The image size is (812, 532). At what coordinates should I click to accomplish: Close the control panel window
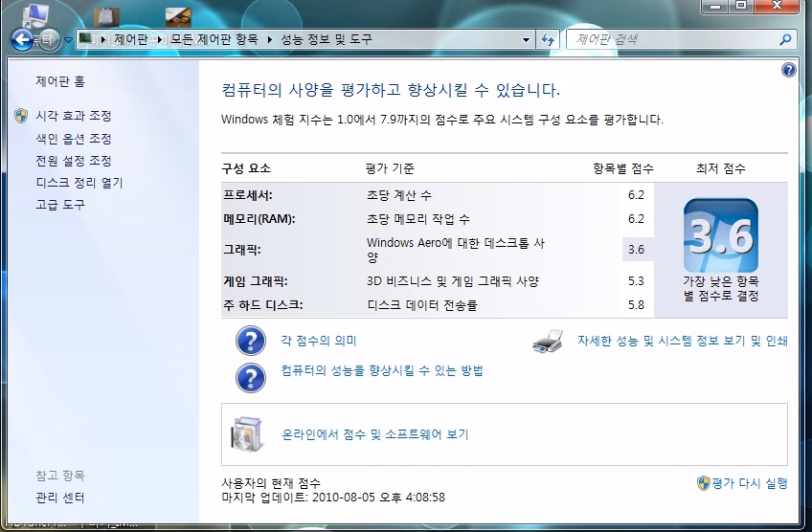[x=777, y=6]
